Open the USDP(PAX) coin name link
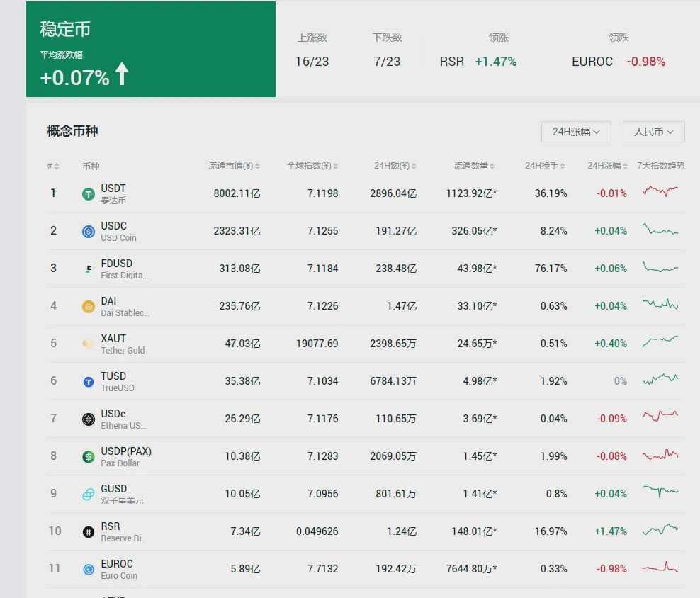The height and width of the screenshot is (598, 700). click(126, 451)
